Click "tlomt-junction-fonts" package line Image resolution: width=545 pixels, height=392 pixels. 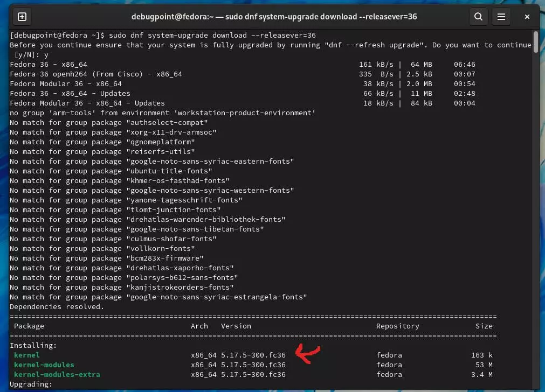point(115,210)
